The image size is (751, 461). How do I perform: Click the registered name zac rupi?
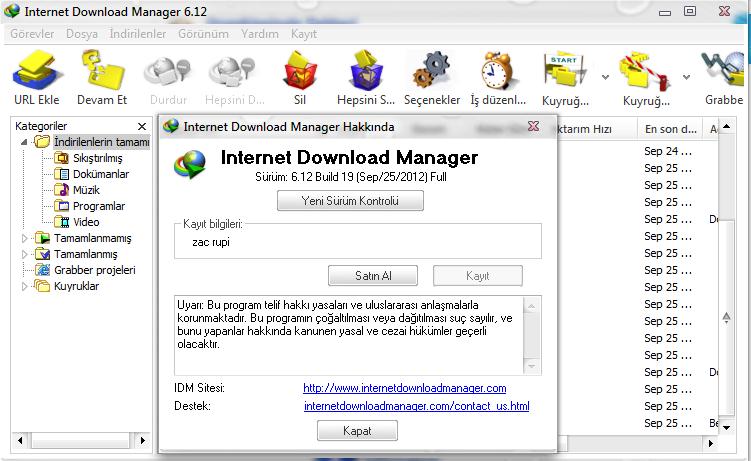pos(211,242)
